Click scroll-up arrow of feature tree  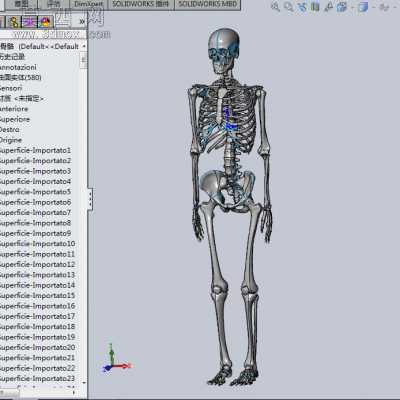(x=84, y=46)
